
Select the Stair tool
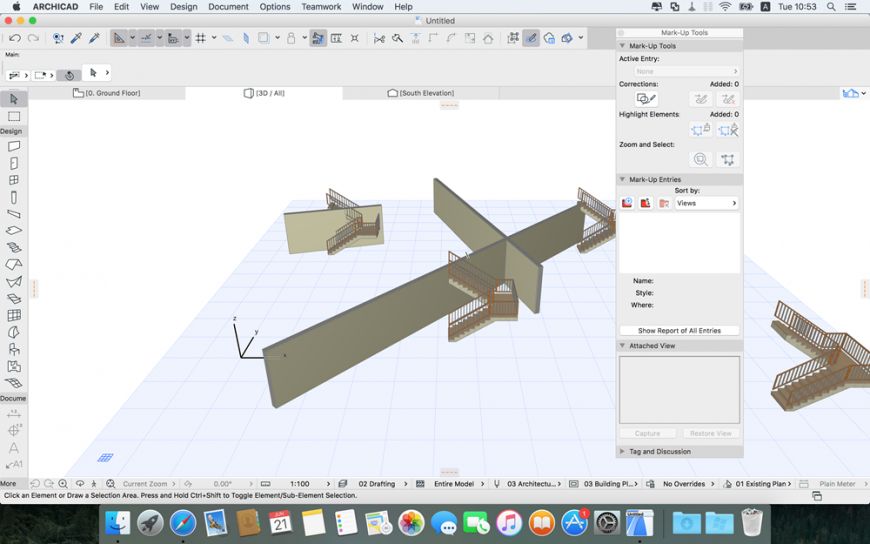click(14, 248)
